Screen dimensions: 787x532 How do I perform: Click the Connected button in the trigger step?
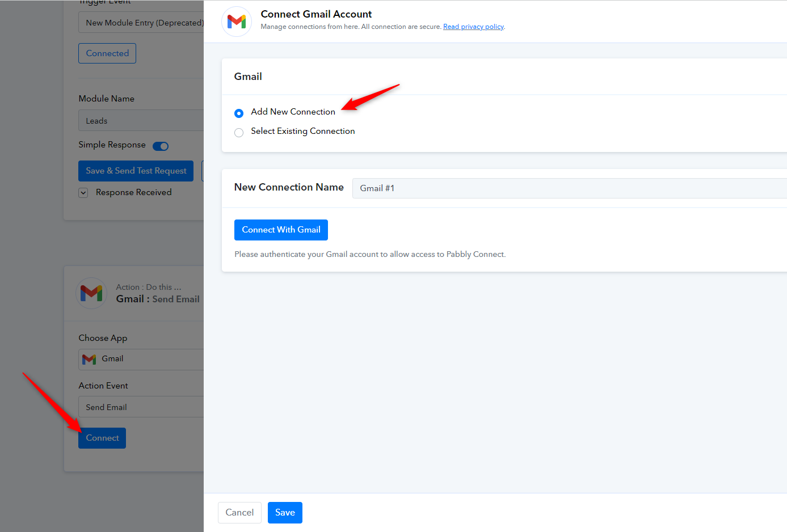(x=107, y=53)
